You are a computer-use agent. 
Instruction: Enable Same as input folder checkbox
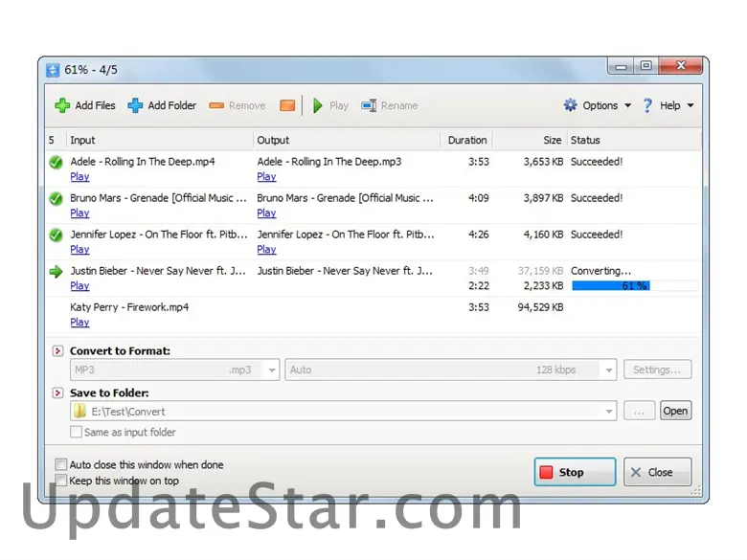click(76, 432)
